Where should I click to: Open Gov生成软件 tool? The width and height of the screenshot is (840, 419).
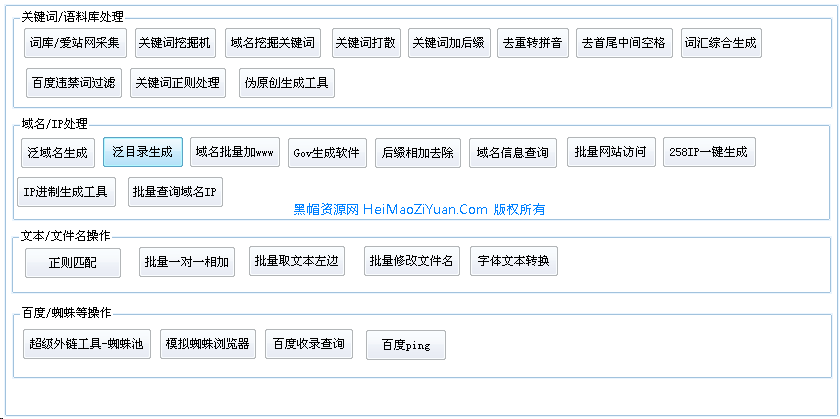pos(326,153)
